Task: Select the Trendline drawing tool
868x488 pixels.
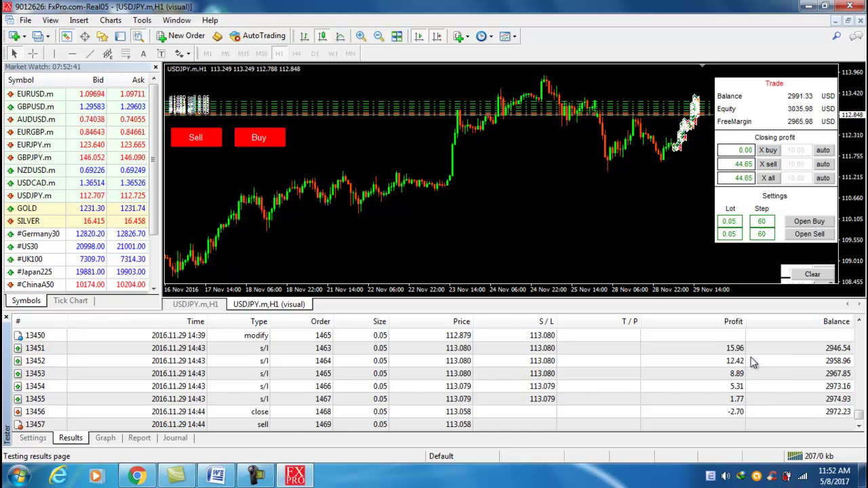Action: (90, 54)
